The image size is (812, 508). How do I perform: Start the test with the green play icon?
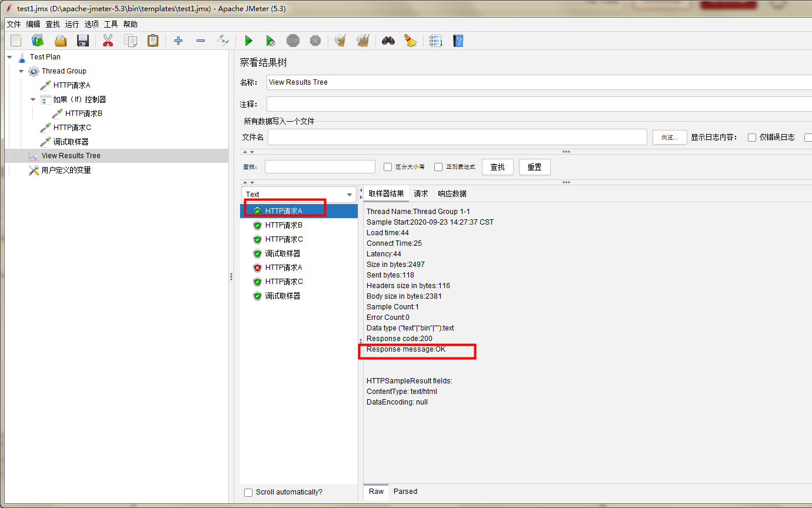click(248, 41)
